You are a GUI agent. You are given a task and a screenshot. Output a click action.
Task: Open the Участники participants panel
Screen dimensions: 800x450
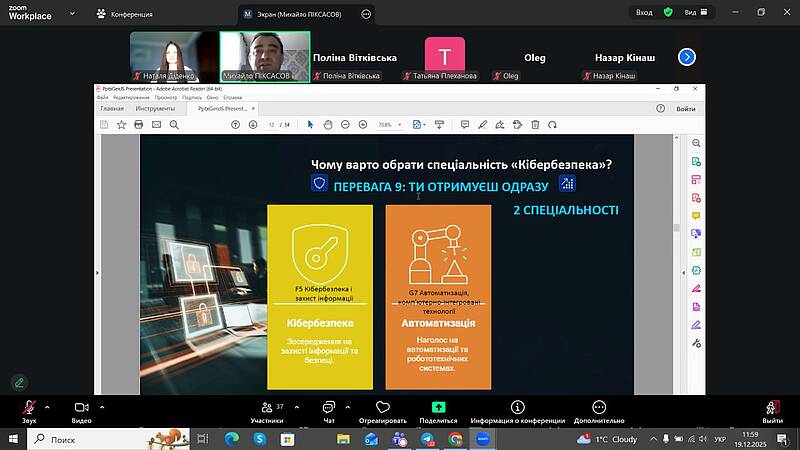tap(266, 410)
